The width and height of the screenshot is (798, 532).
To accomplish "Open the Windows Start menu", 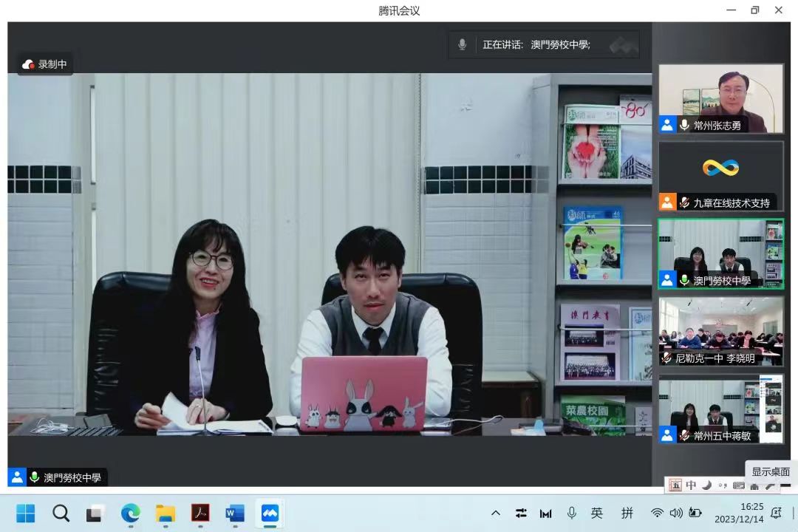I will click(26, 513).
